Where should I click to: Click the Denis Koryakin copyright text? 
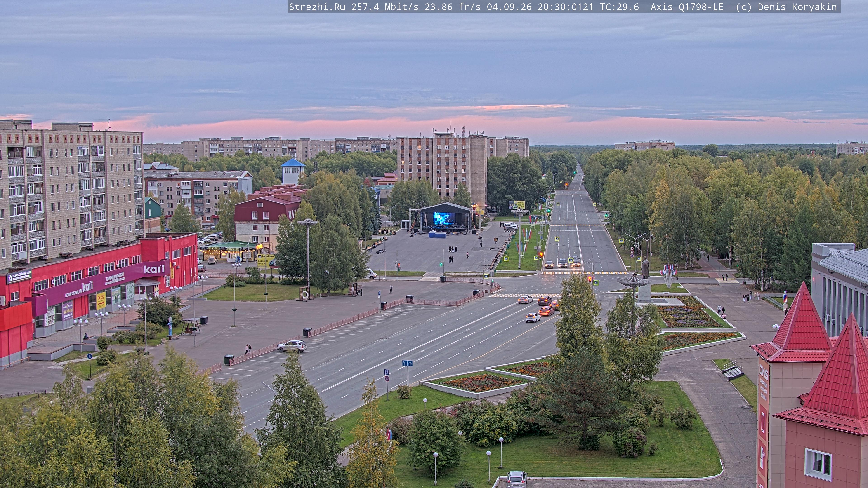click(797, 7)
